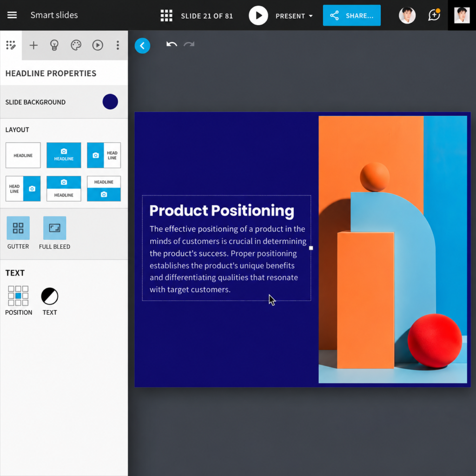The height and width of the screenshot is (476, 476).
Task: Pick the slide background color swatch
Action: click(110, 102)
